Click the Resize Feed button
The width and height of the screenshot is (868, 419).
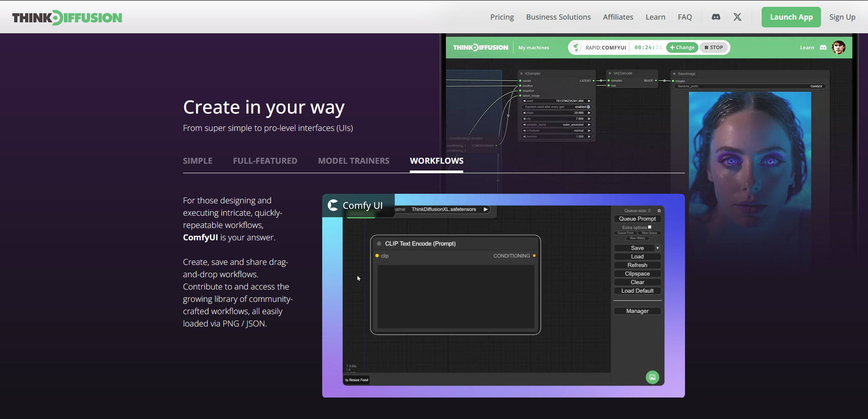[357, 380]
